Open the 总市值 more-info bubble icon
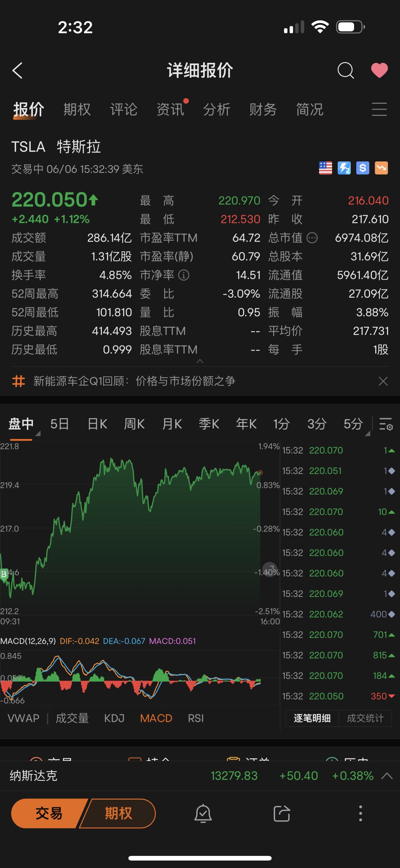This screenshot has width=400, height=868. (x=312, y=238)
